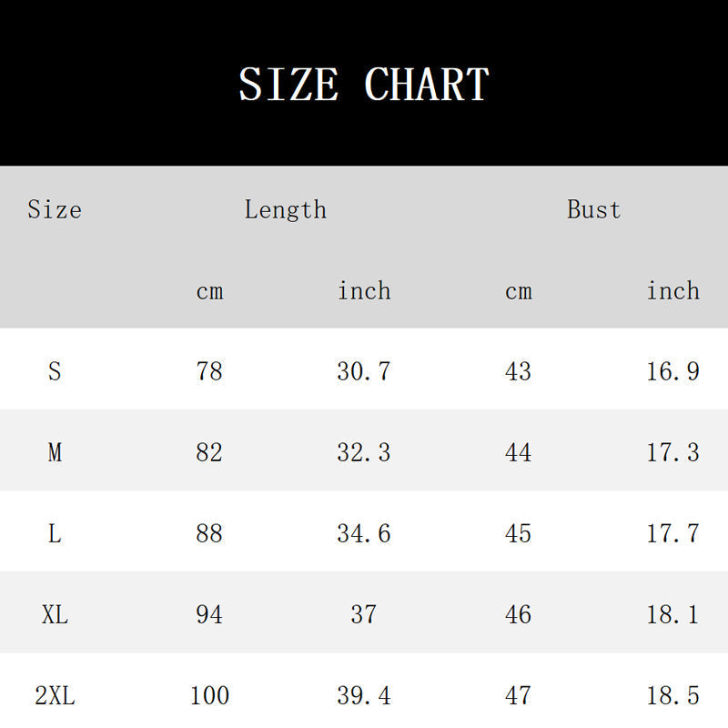This screenshot has width=728, height=728.
Task: Select the M size row label
Action: tap(55, 452)
